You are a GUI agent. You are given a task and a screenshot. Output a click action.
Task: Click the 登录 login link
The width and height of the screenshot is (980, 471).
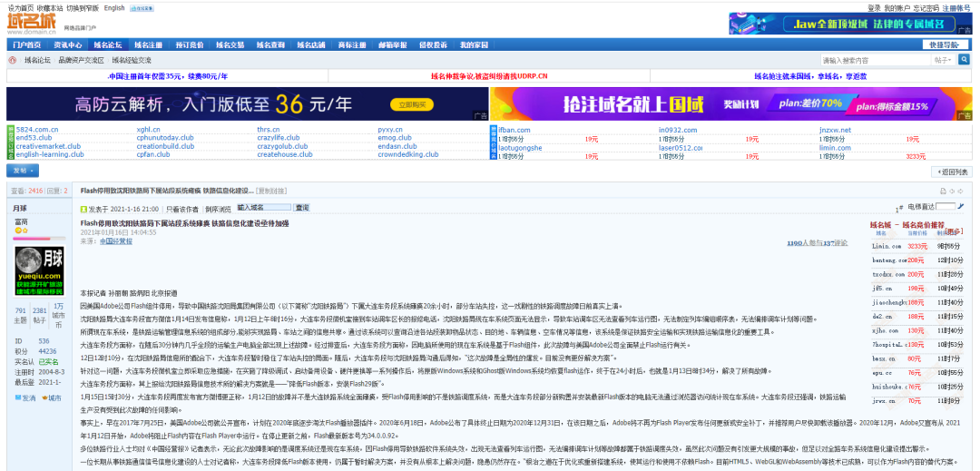[875, 8]
